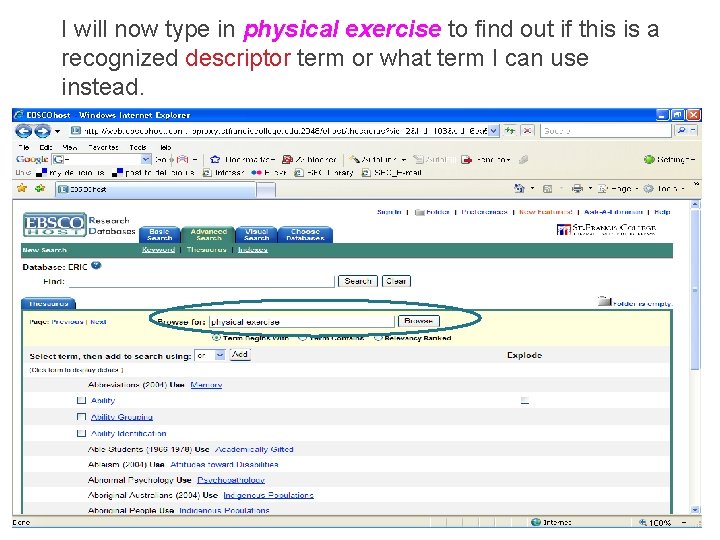Go back with the browser Back arrow
The width and height of the screenshot is (720, 540).
[23, 131]
